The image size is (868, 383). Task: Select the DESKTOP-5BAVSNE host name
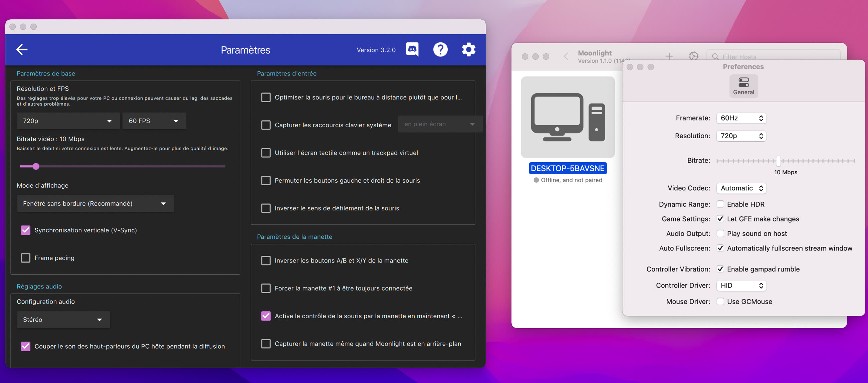tap(568, 168)
